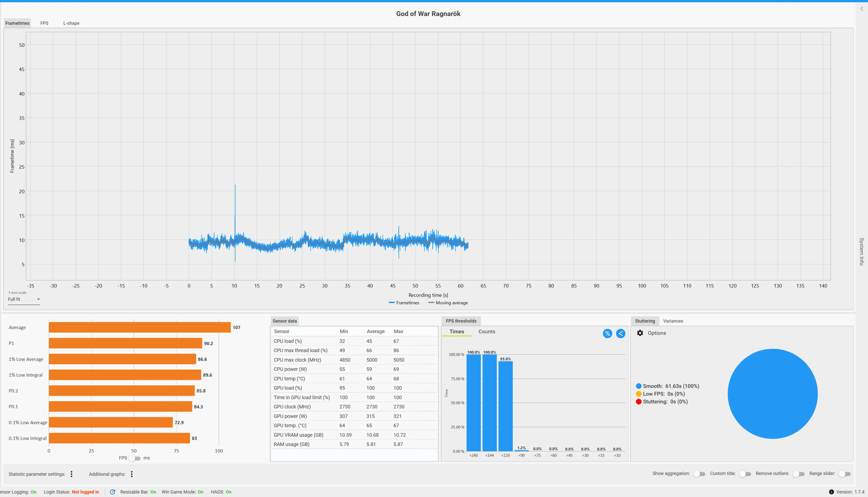Select the Sensor data tab
Viewport: 868px width, 497px height.
click(x=284, y=321)
